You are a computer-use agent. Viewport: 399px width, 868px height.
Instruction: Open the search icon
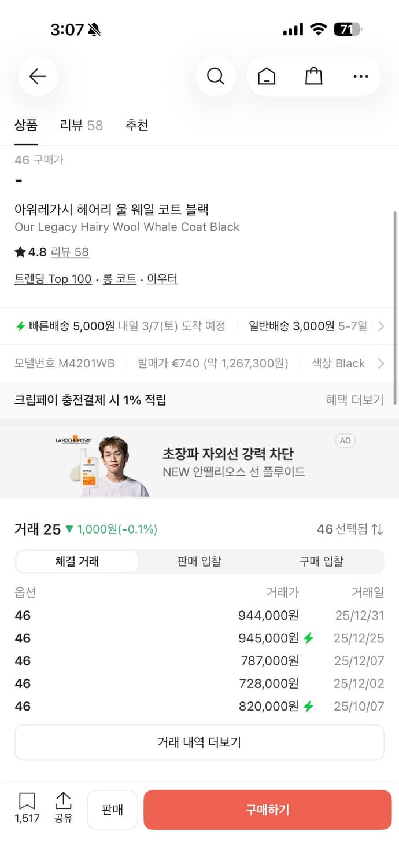(216, 76)
